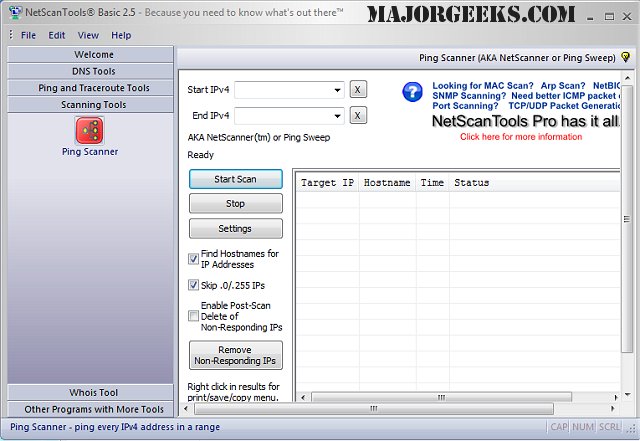Click the Port Scanning link text
The image size is (640, 441).
465,106
